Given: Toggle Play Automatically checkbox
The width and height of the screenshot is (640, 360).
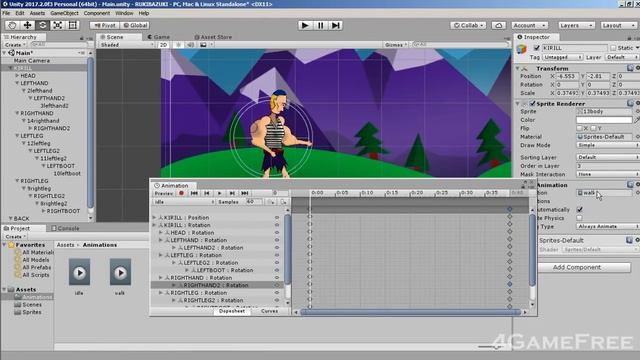Looking at the screenshot, I should pos(580,209).
